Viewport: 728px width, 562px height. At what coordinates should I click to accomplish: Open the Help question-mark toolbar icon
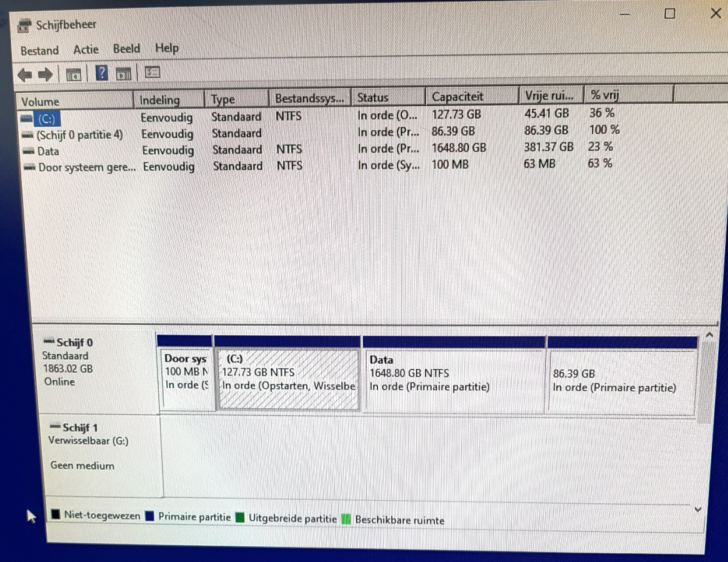(x=102, y=73)
